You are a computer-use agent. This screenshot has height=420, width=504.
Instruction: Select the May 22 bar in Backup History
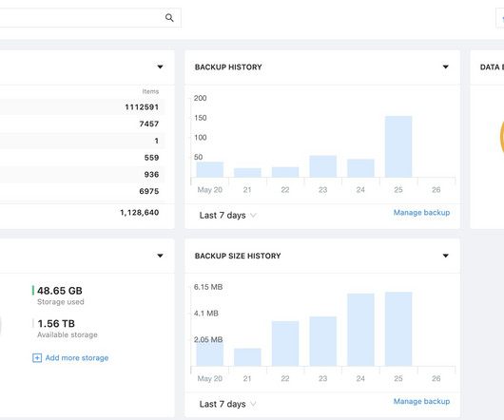tap(285, 172)
